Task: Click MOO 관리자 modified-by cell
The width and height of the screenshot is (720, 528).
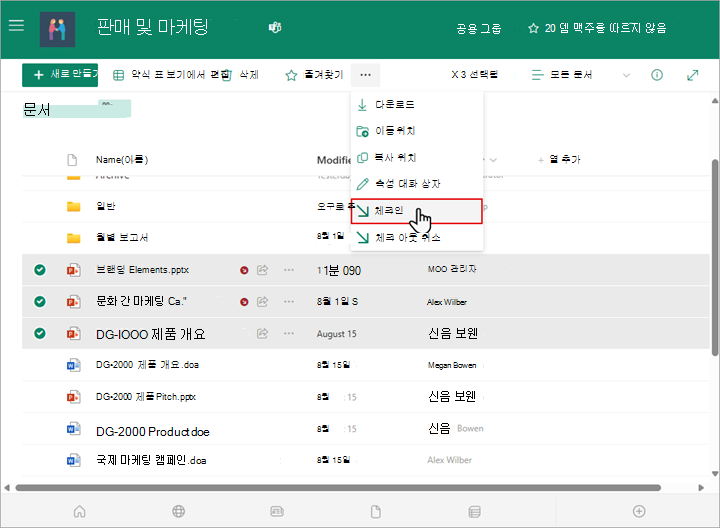Action: click(452, 270)
